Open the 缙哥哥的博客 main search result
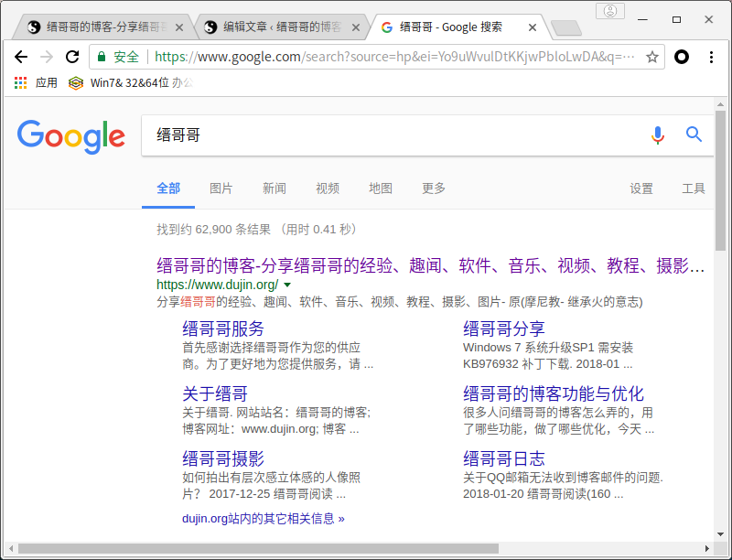 (x=430, y=265)
